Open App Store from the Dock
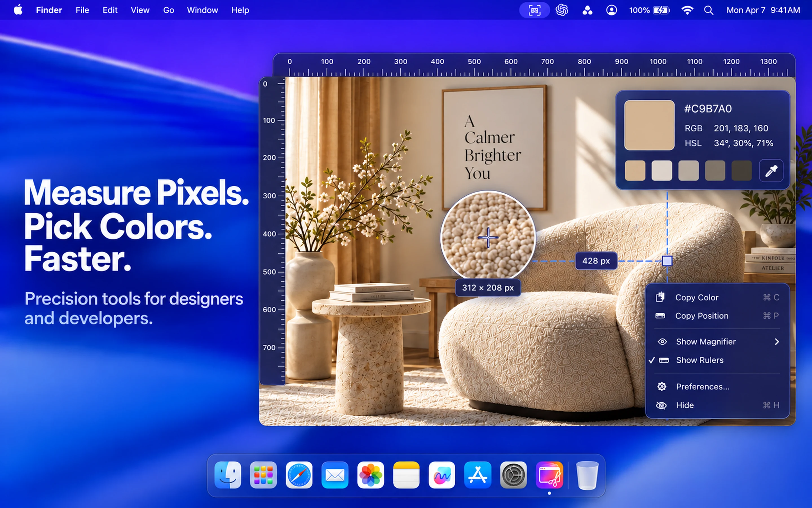 click(477, 475)
